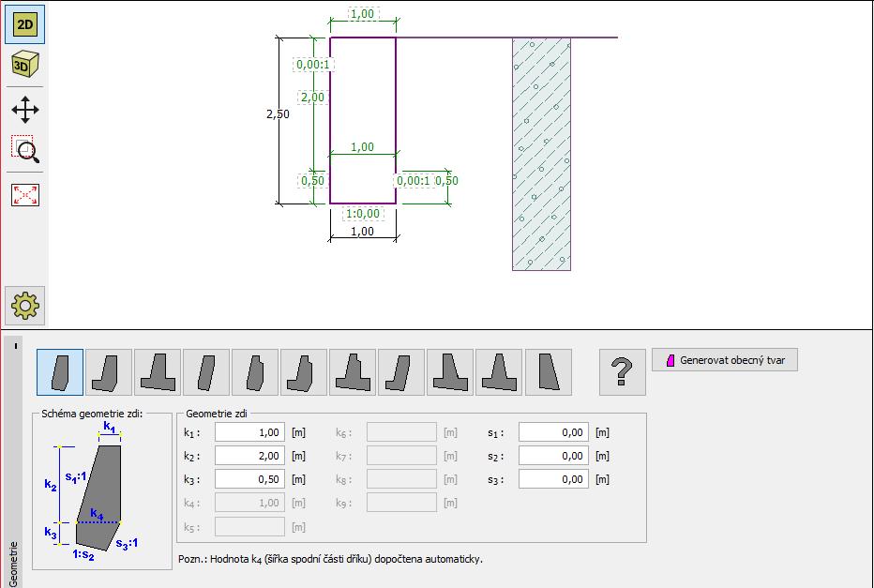Select the pan view tool
This screenshot has width=874, height=588.
click(25, 109)
